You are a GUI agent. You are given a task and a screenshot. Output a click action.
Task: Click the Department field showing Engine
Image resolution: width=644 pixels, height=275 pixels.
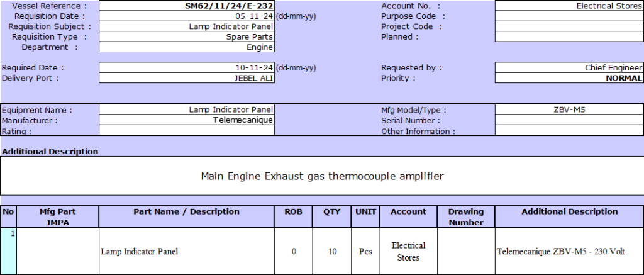click(187, 47)
